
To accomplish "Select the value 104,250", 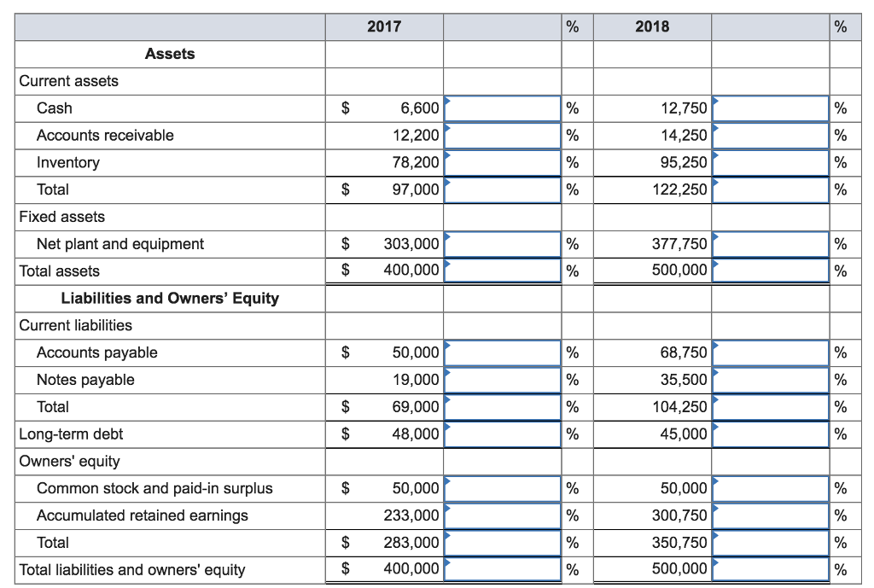I will pos(680,407).
